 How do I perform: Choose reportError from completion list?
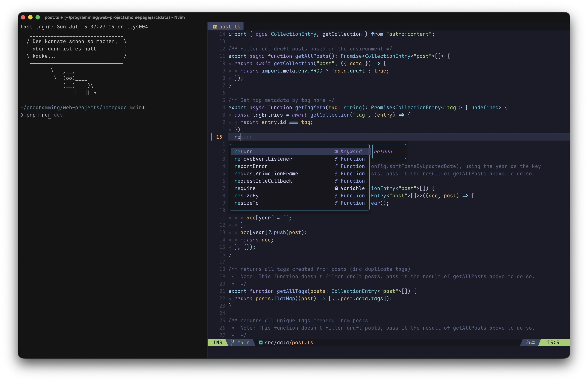point(299,166)
